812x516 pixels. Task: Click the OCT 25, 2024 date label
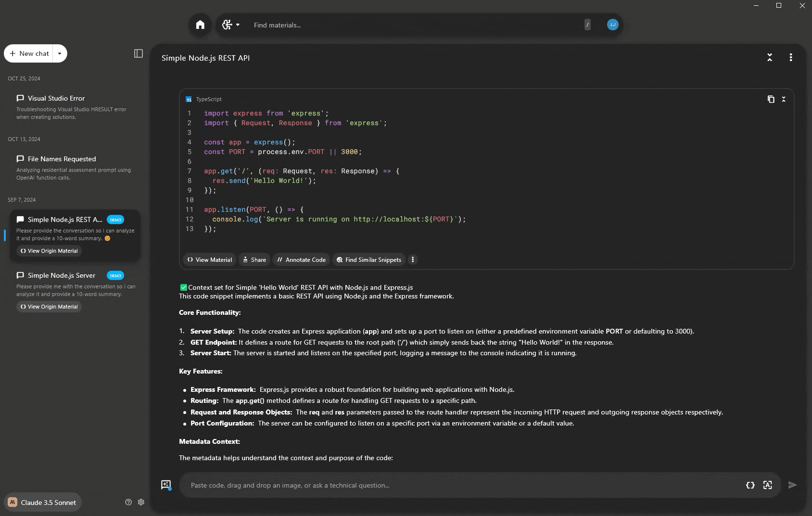tap(24, 78)
